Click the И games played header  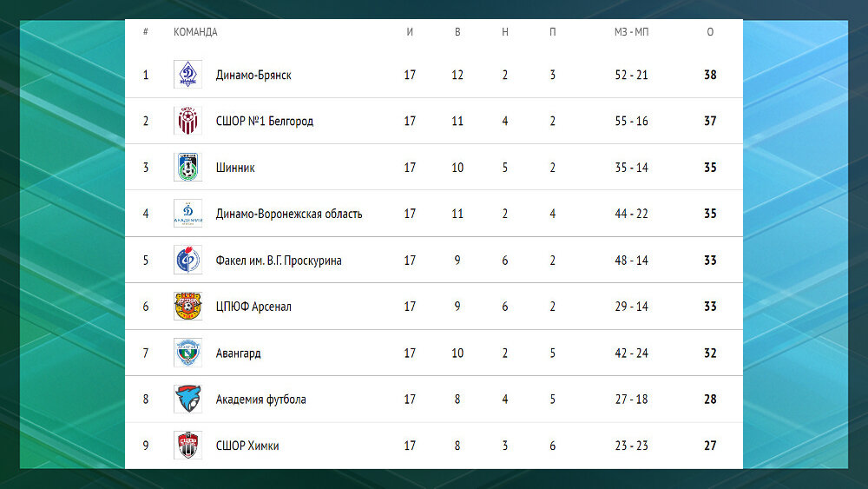(x=410, y=32)
